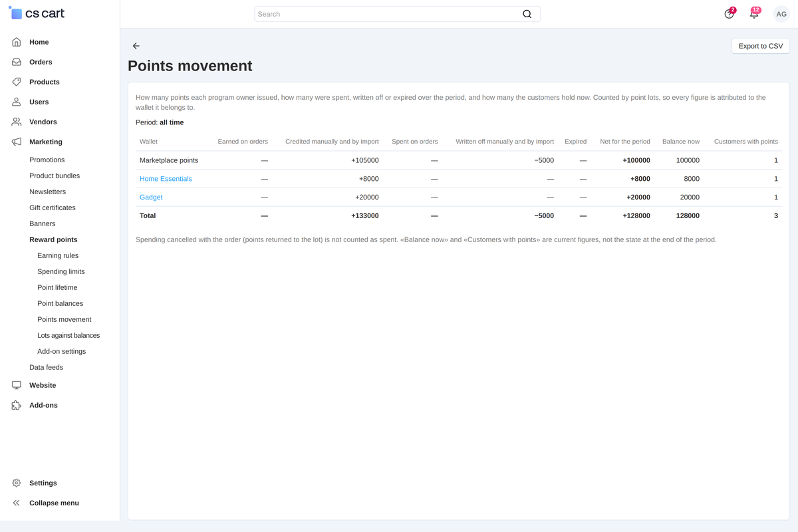Click the Website monitor icon
Image resolution: width=798 pixels, height=532 pixels.
17,385
